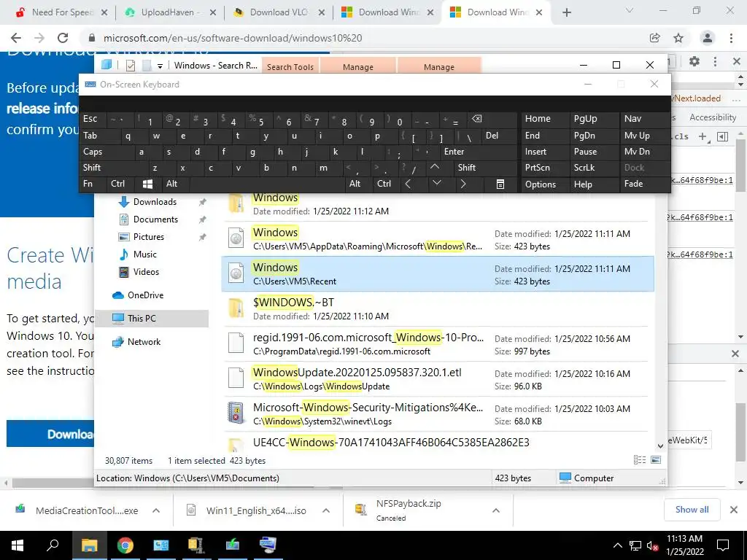Click the backspace key on On-Screen Keyboard
Viewport: 747px width, 560px height.
pos(476,119)
